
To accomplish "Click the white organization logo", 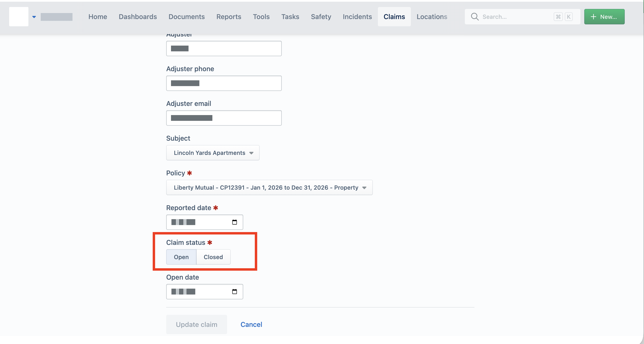I will 19,16.
